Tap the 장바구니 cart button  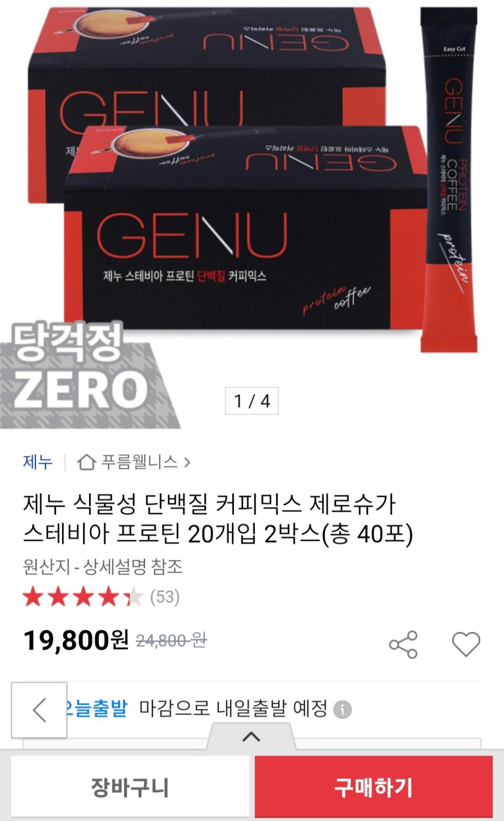tap(130, 787)
